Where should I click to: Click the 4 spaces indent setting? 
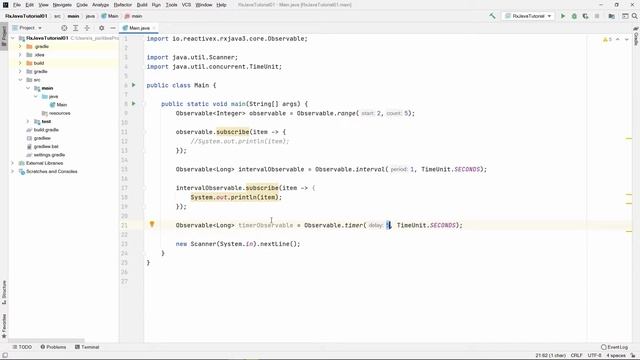[616, 356]
